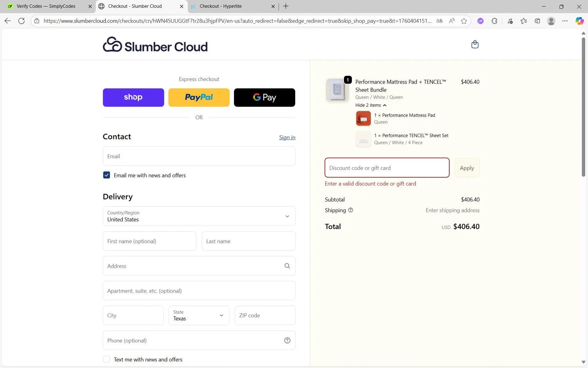Open the State dropdown
The height and width of the screenshot is (368, 588).
pos(199,315)
